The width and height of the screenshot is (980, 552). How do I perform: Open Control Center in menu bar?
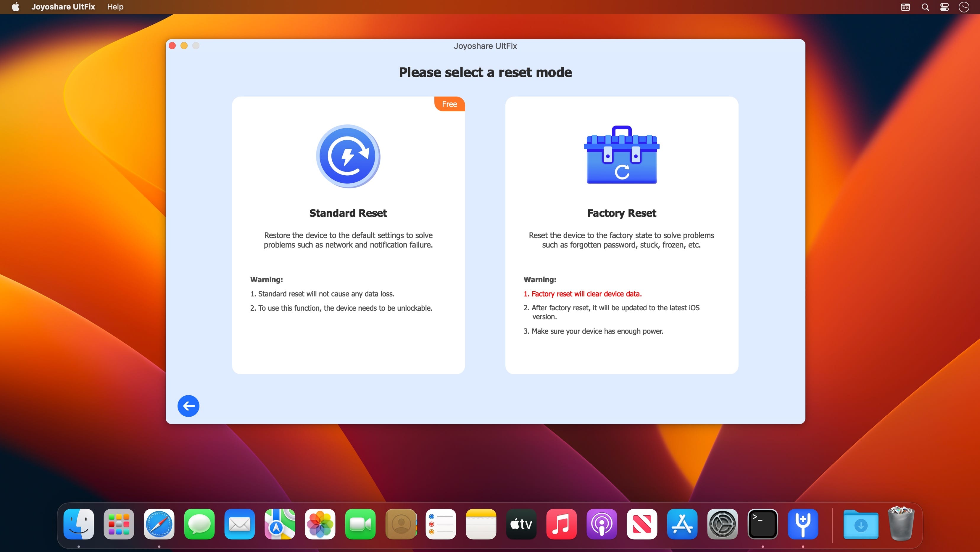click(944, 7)
